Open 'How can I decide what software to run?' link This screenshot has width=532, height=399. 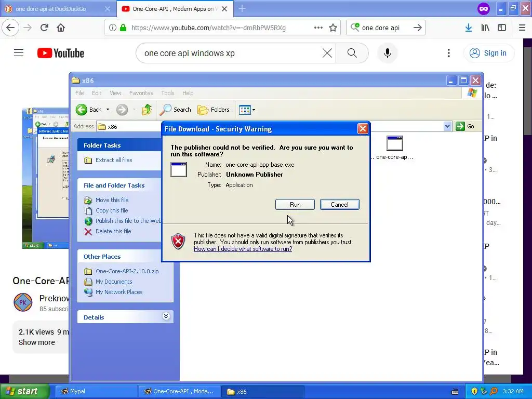click(243, 249)
